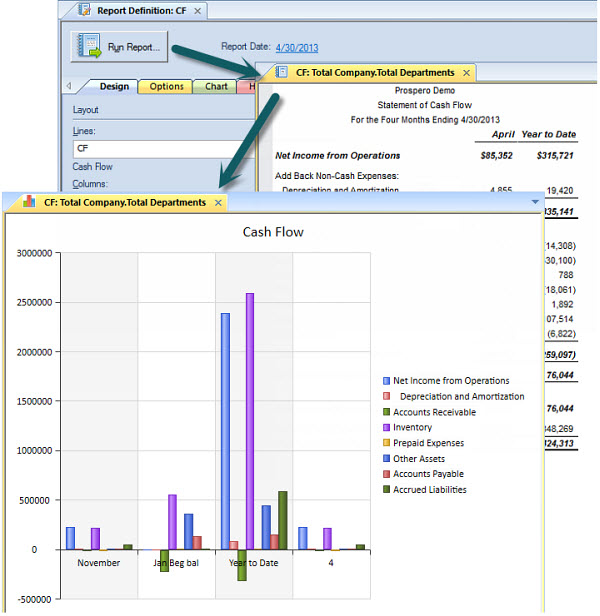
Task: Click the Lines input field containing CF
Action: click(160, 148)
